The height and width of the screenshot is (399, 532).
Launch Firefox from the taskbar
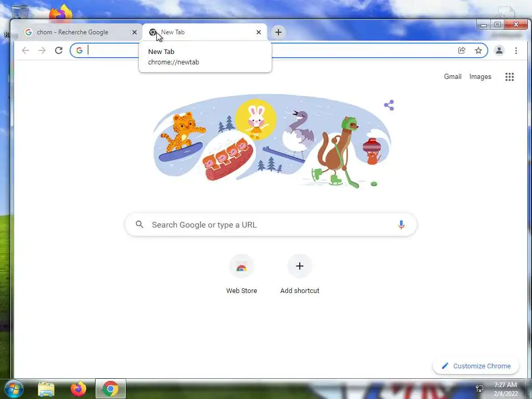(x=78, y=389)
